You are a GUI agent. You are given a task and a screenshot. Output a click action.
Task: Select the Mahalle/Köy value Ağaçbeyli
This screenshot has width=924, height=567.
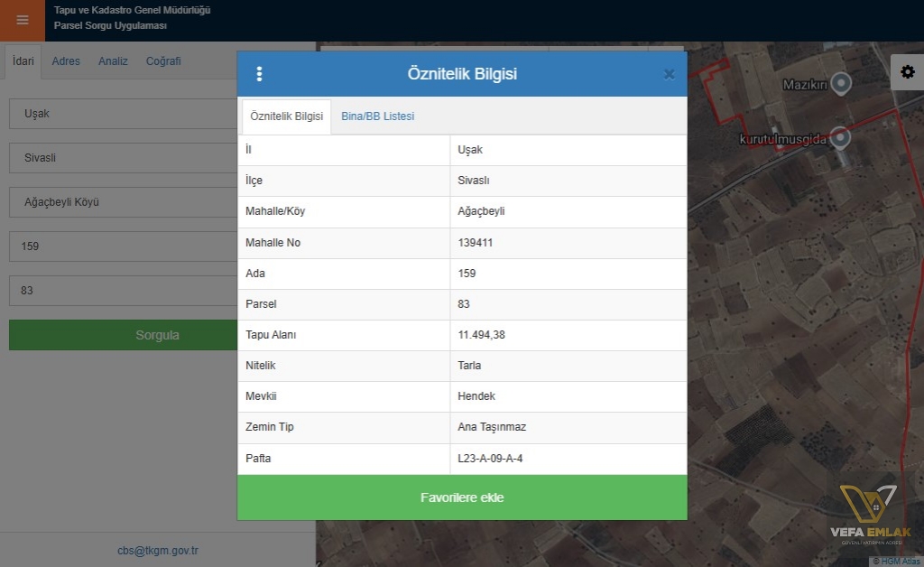481,211
